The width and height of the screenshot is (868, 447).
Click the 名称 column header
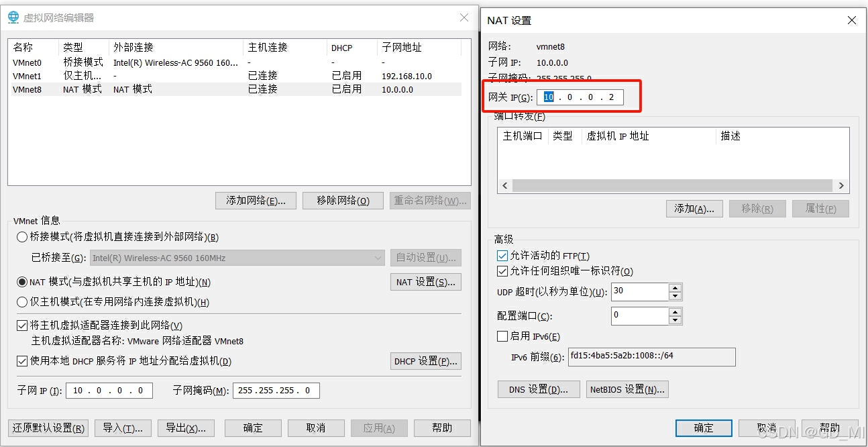(x=34, y=48)
